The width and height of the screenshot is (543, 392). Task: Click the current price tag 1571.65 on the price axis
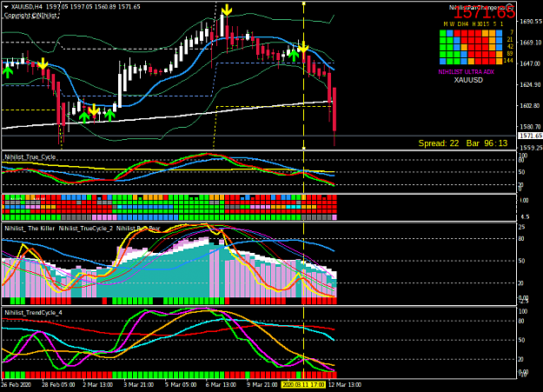[x=530, y=136]
